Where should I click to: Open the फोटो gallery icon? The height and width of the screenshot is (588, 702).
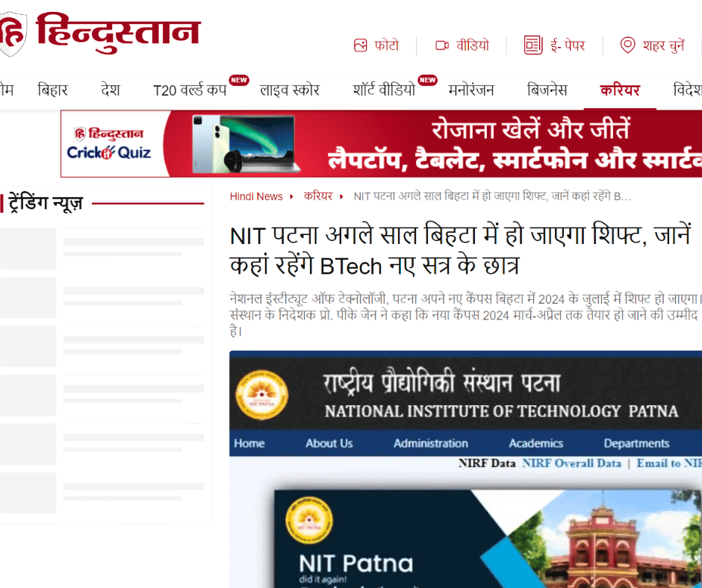tap(361, 46)
